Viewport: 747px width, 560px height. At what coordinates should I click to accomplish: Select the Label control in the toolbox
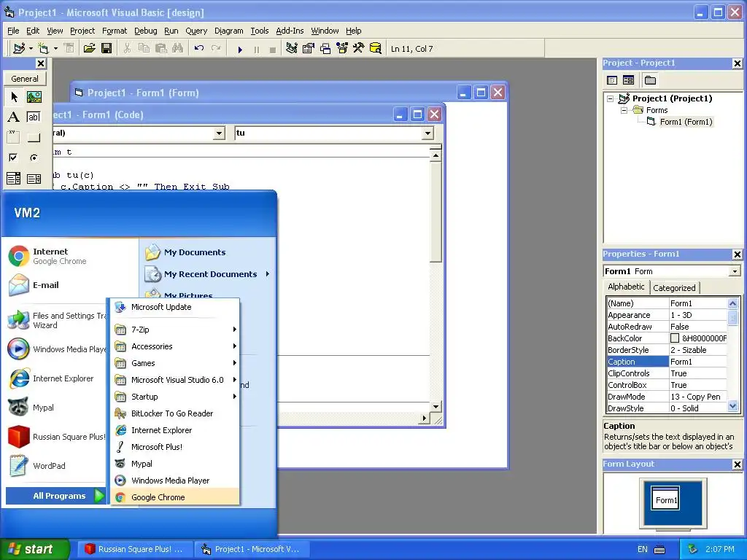pyautogui.click(x=14, y=117)
